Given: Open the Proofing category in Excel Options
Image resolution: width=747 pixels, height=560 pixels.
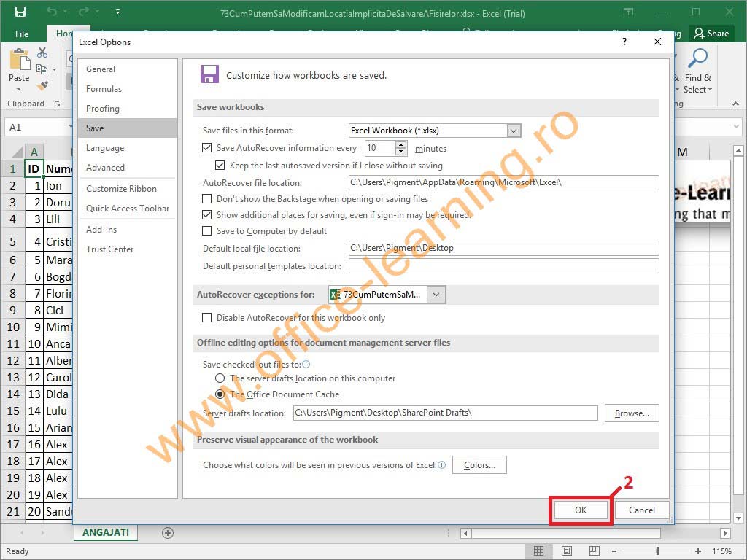Looking at the screenshot, I should 128,109.
